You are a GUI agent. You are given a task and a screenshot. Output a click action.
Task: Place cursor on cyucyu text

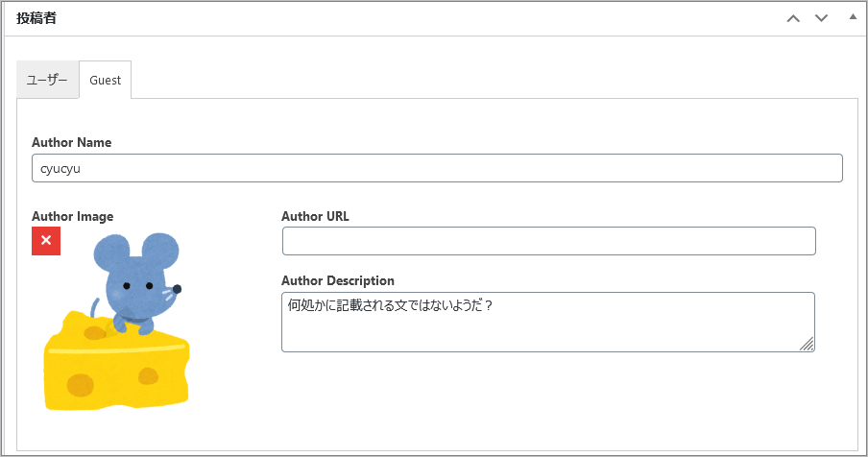[60, 169]
